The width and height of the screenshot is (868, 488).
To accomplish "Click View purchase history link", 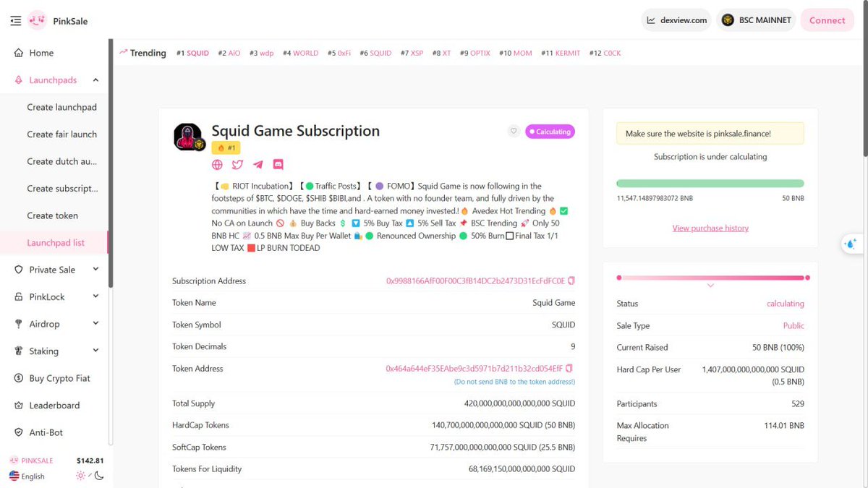I will 710,228.
